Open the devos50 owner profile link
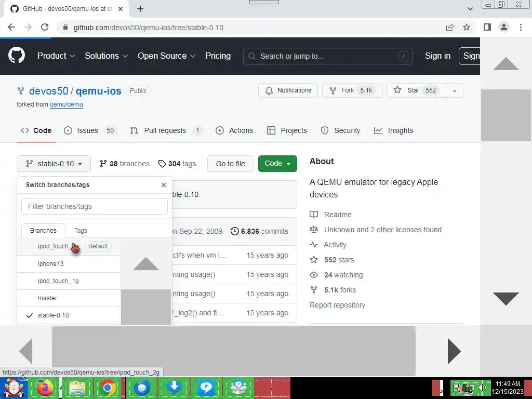 48,91
